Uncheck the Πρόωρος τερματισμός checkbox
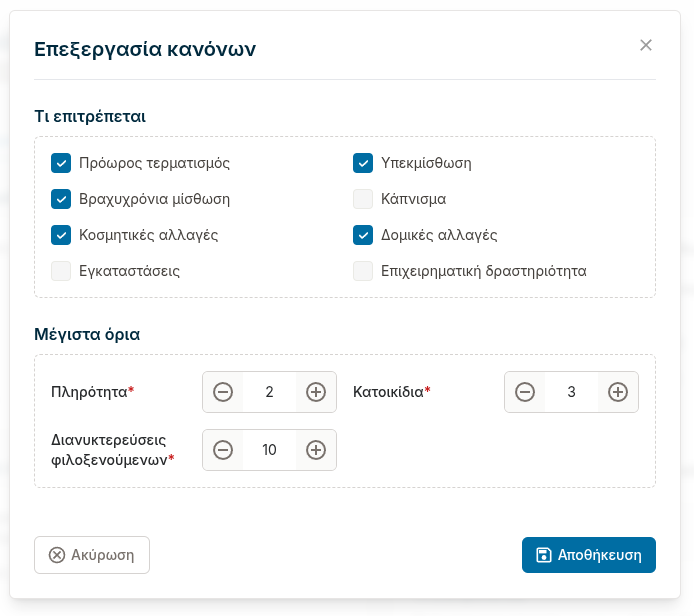 [61, 163]
